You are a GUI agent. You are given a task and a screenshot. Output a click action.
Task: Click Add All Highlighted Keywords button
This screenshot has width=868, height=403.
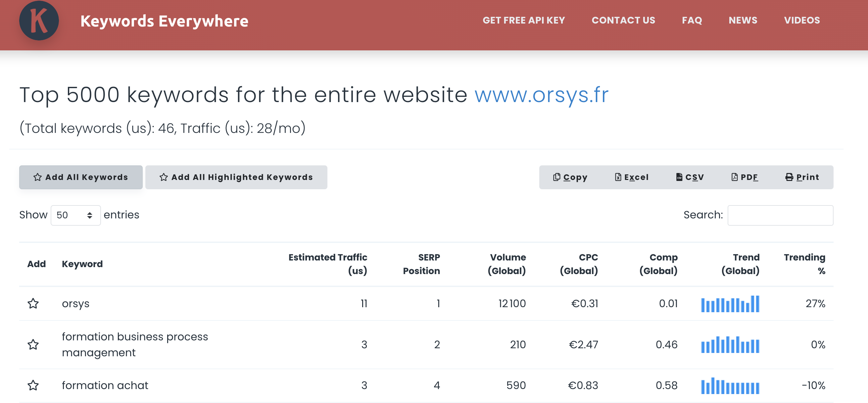click(236, 177)
